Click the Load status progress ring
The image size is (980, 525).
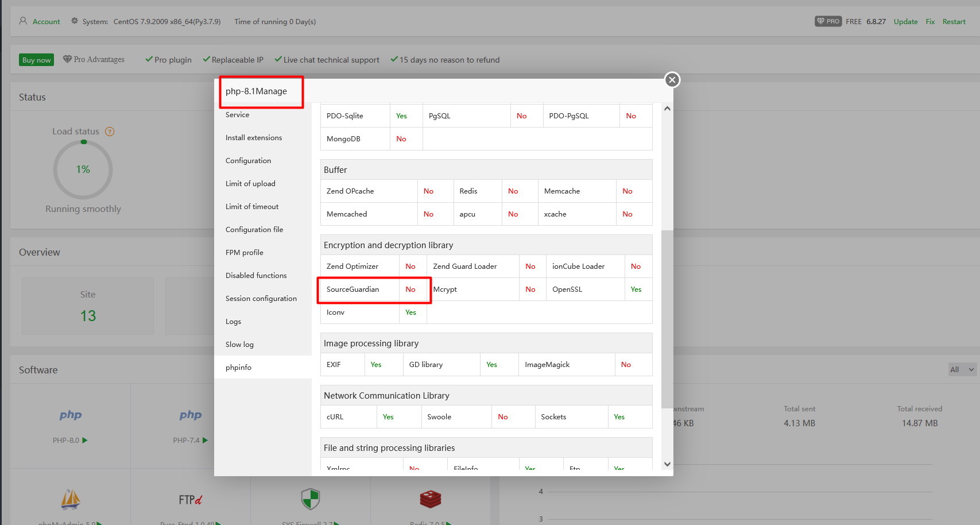pos(83,169)
